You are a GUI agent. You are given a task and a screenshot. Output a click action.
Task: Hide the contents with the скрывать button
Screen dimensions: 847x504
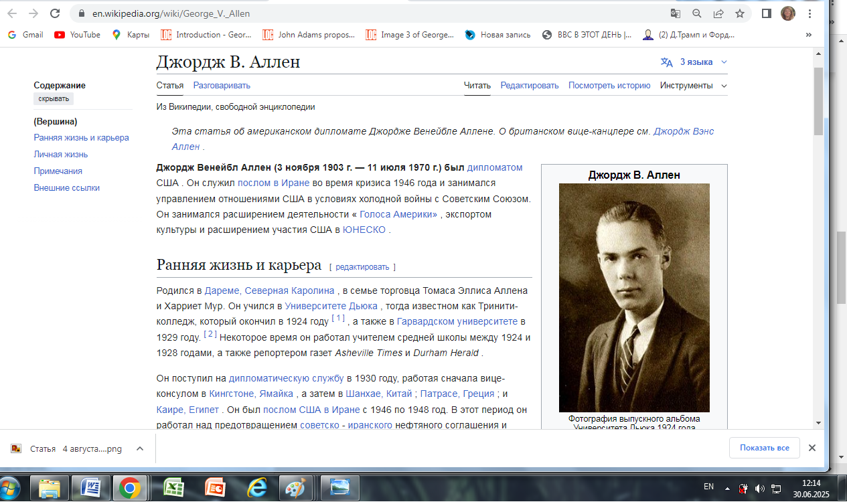coord(54,99)
